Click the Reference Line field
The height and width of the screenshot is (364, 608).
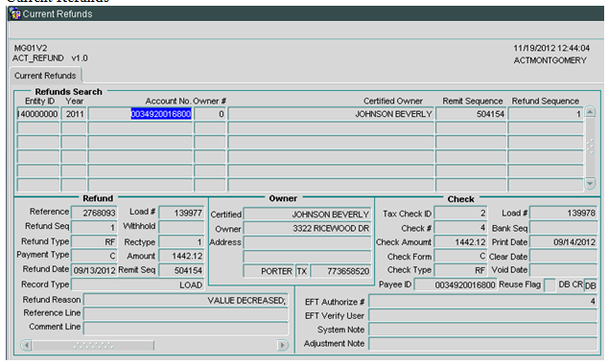point(186,313)
